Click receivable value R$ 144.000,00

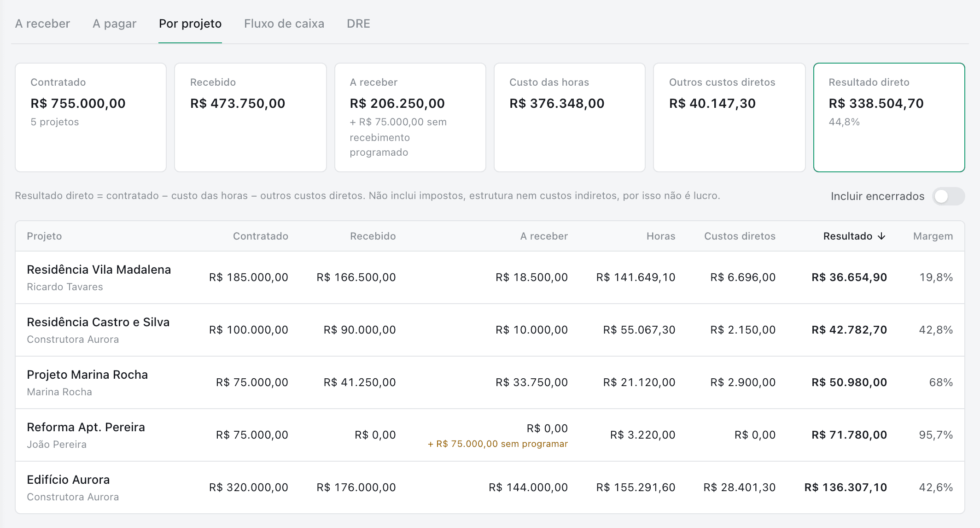pos(528,487)
